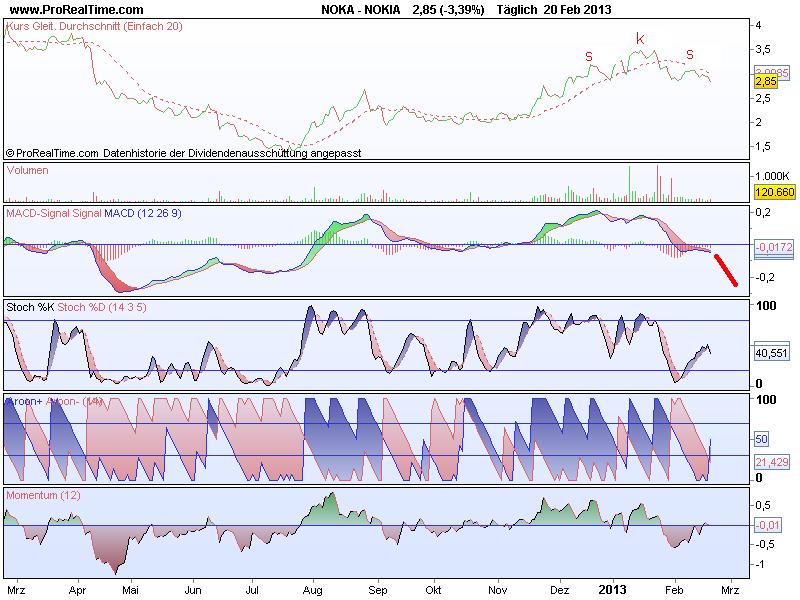Click the Dez month label on the time axis
Viewport: 800px width, 600px height.
point(560,590)
